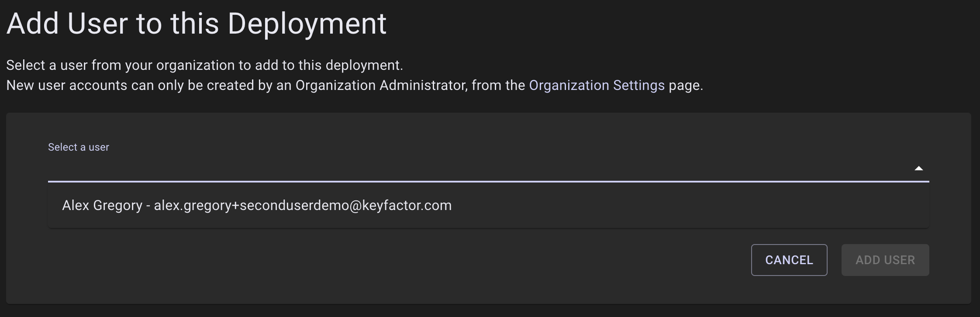
Task: Click the 'Organization Administrator' text in the description
Action: [x=381, y=85]
